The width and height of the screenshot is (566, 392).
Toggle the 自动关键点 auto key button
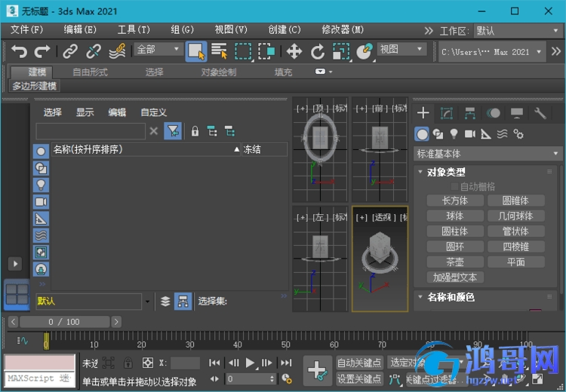pos(359,363)
